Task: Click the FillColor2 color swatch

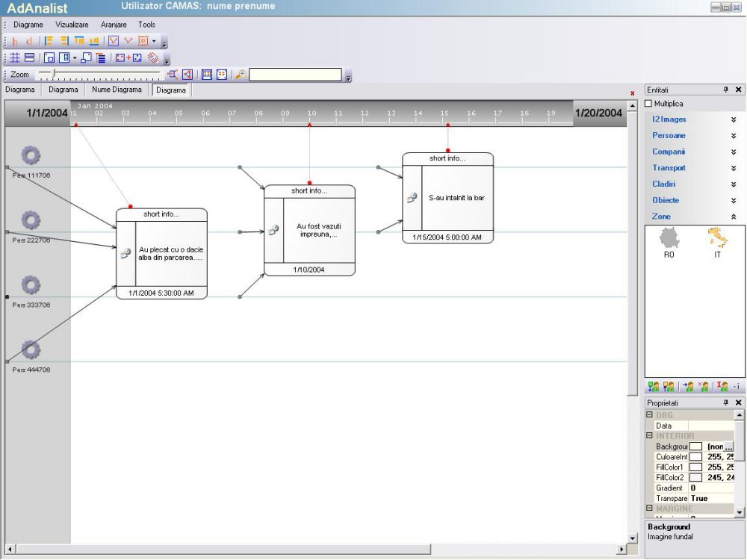Action: coord(695,477)
